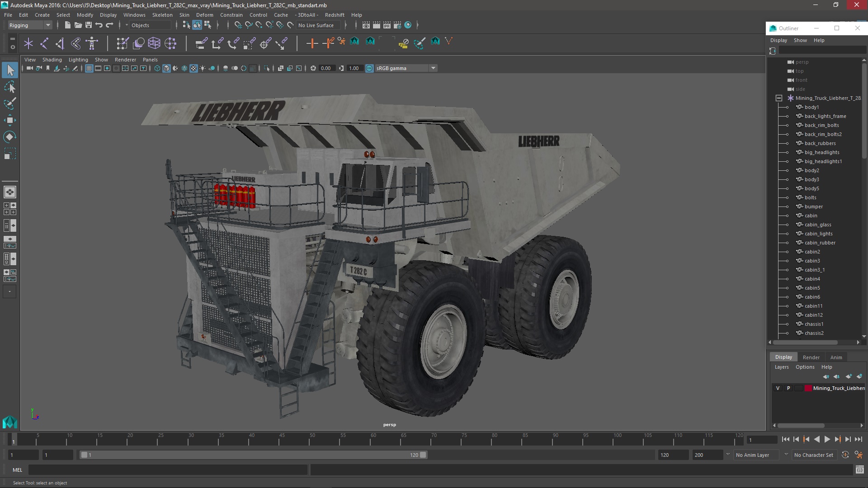
Task: Undo the last action from the status line
Action: 99,25
